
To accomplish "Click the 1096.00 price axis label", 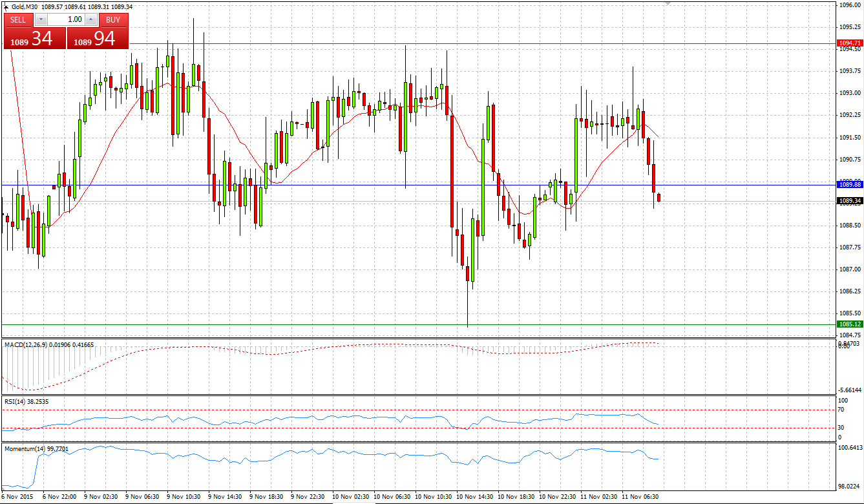I will pos(849,5).
